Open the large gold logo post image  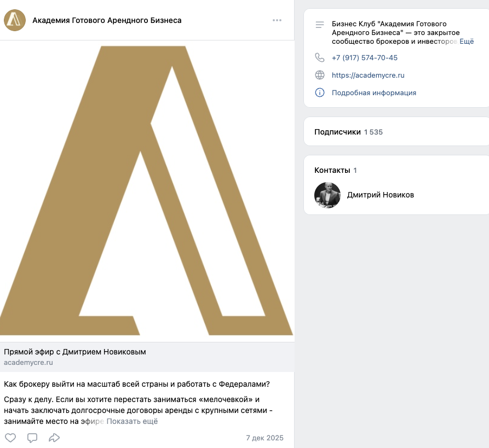point(147,190)
